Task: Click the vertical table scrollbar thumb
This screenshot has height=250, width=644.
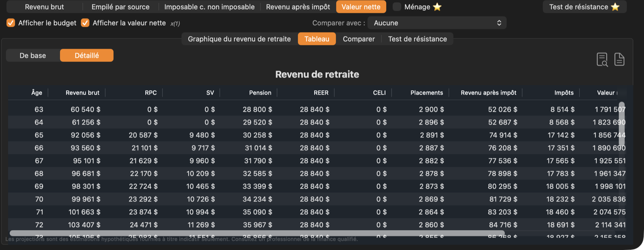Action: tap(621, 124)
